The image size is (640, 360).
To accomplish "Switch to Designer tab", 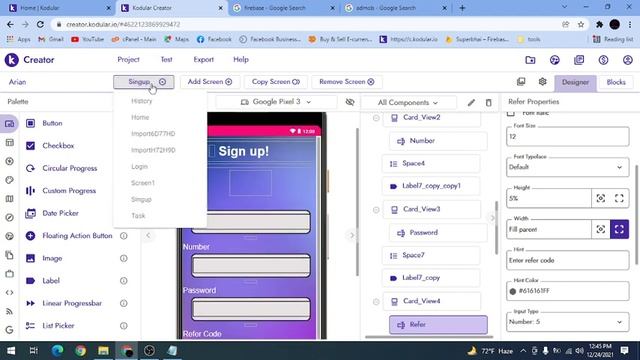I will click(x=575, y=82).
